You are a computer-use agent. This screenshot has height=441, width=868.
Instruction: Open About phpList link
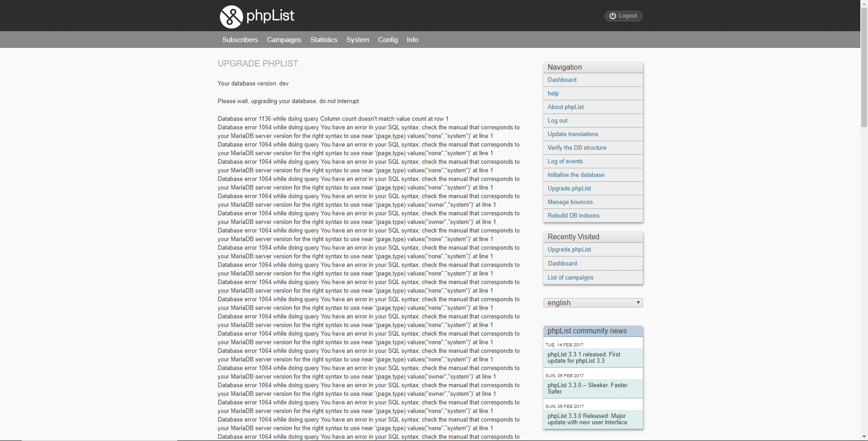coord(566,107)
